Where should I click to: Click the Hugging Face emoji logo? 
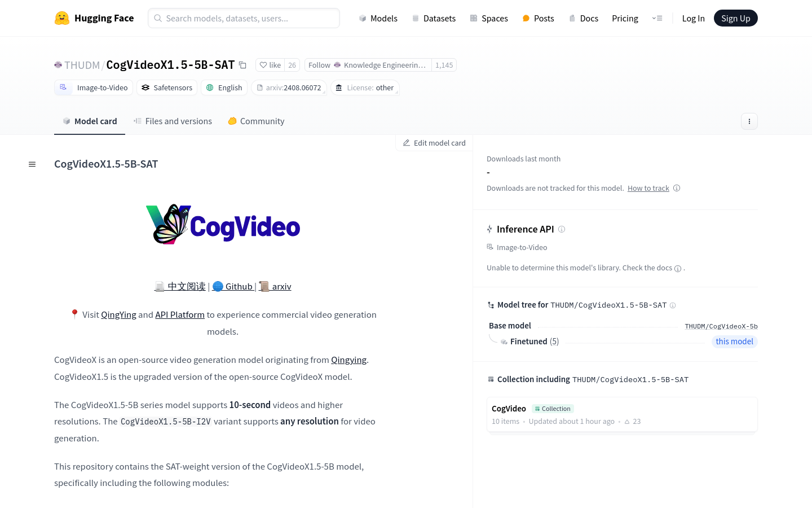pyautogui.click(x=62, y=18)
